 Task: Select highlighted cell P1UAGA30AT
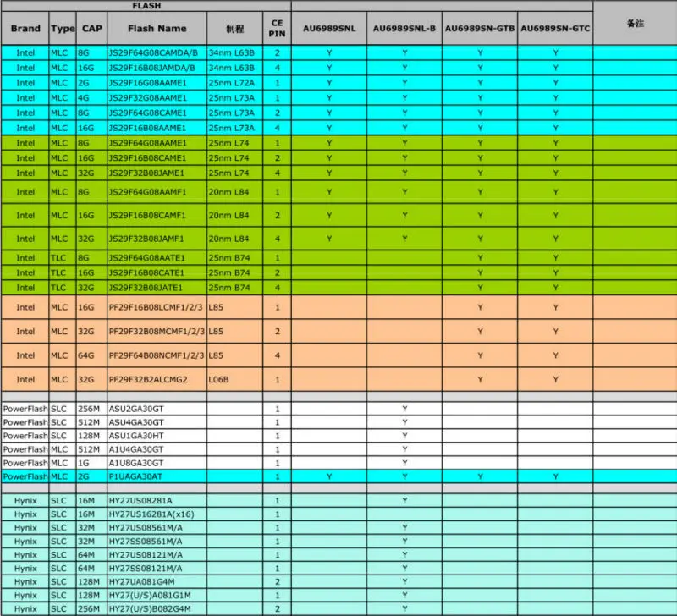point(157,476)
